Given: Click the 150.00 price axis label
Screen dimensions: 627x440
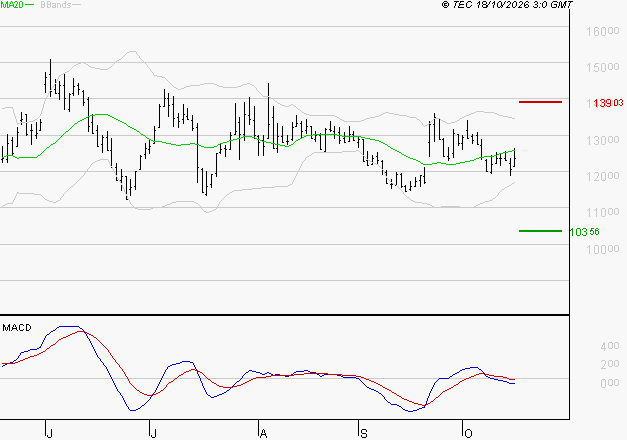Looking at the screenshot, I should (x=603, y=67).
